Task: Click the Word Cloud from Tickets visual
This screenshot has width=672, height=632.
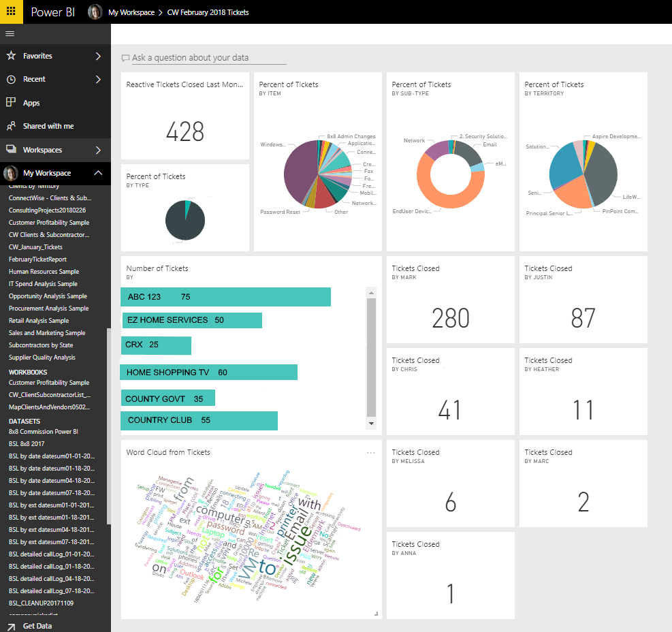Action: [249, 536]
